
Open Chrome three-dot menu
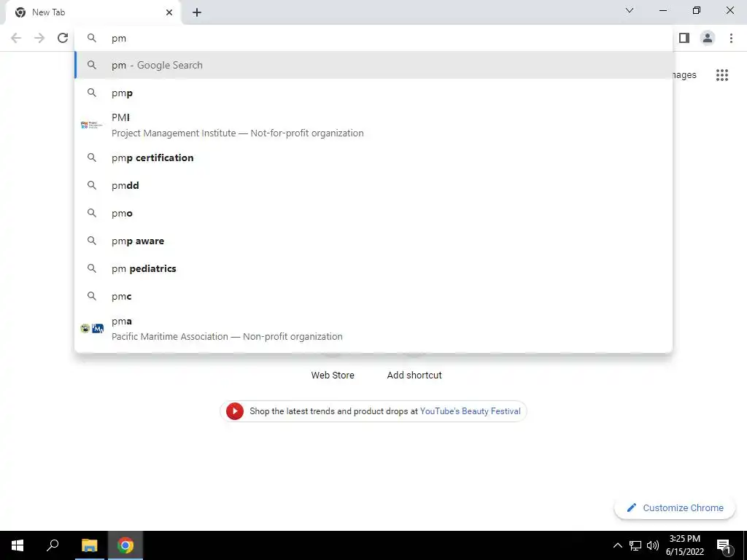731,38
